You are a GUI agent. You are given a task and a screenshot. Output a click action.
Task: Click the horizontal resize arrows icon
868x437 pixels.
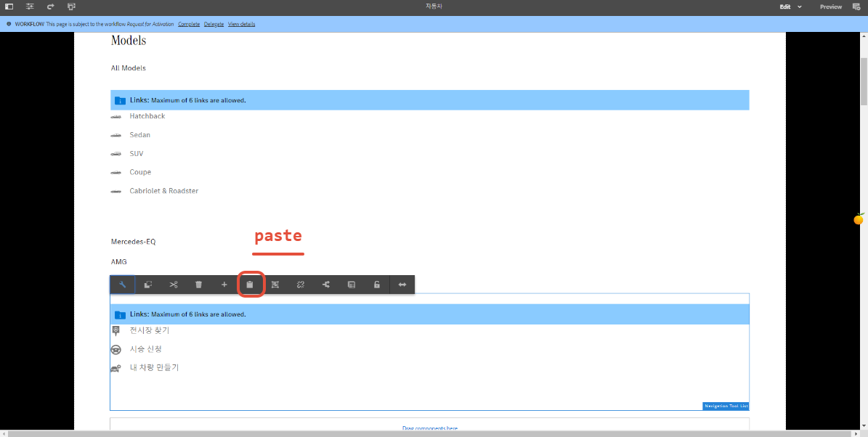[x=402, y=285]
